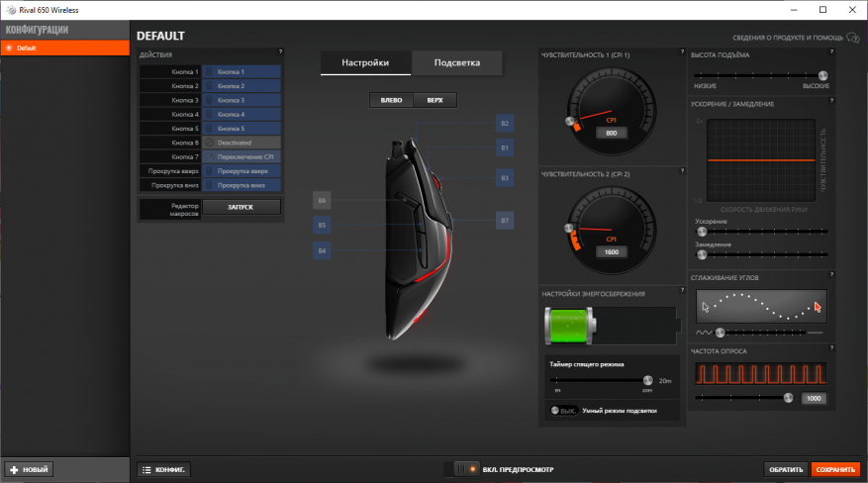Screen dimensions: 868x483
Task: Click help icon for Частота опроса
Action: click(x=831, y=348)
